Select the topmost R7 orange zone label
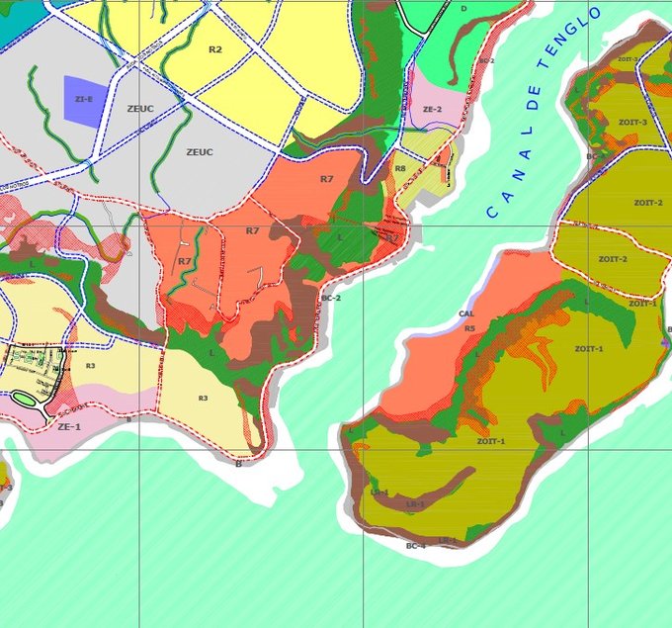Image resolution: width=672 pixels, height=628 pixels. coord(327,178)
